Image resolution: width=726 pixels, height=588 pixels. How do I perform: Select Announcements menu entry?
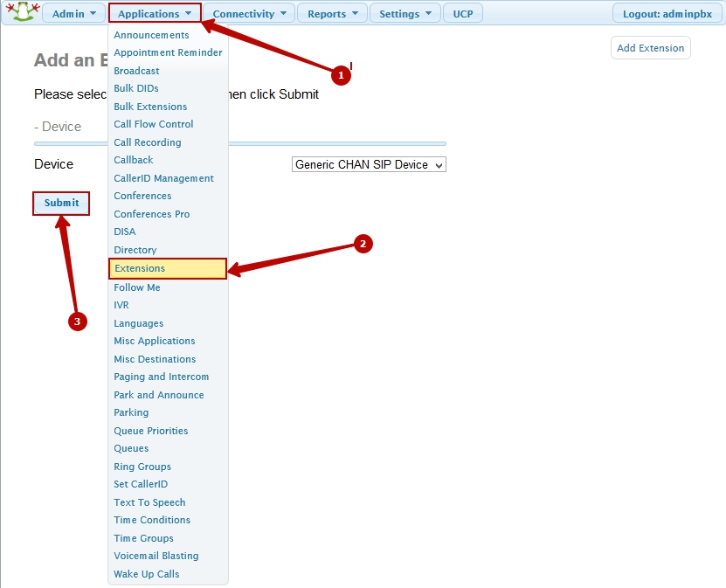coord(151,35)
